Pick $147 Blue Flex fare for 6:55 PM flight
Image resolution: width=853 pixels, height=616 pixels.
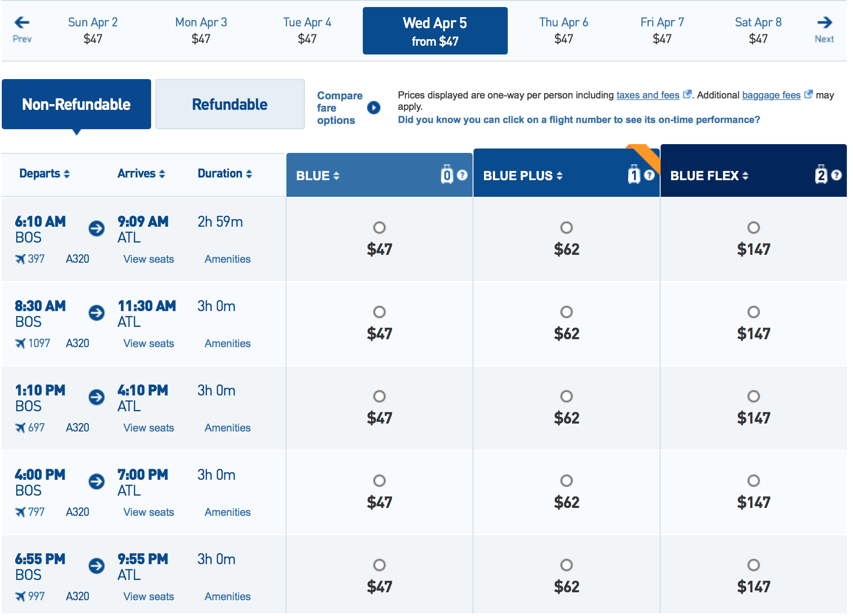click(754, 565)
